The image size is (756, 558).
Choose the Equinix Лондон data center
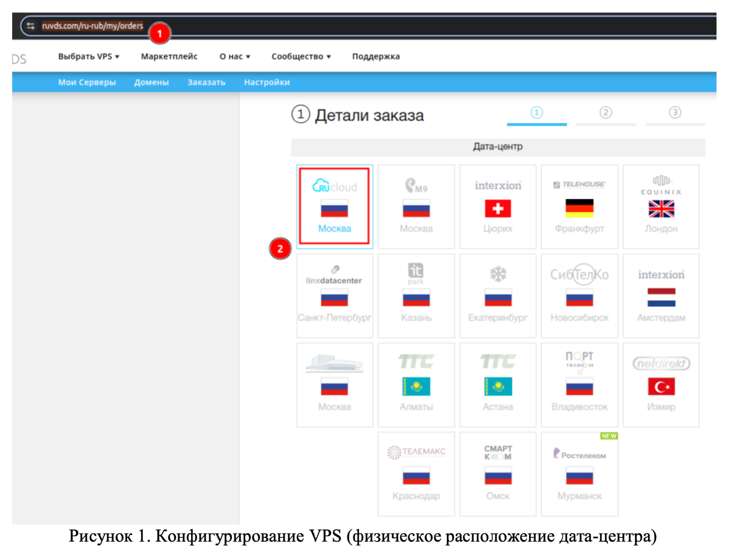tap(661, 206)
